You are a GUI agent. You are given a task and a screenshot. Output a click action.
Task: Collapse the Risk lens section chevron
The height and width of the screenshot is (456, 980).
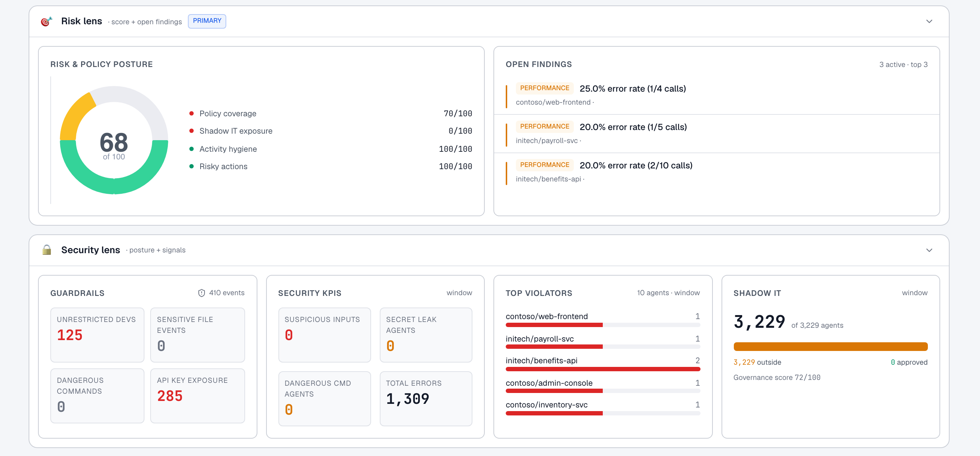[x=929, y=21]
